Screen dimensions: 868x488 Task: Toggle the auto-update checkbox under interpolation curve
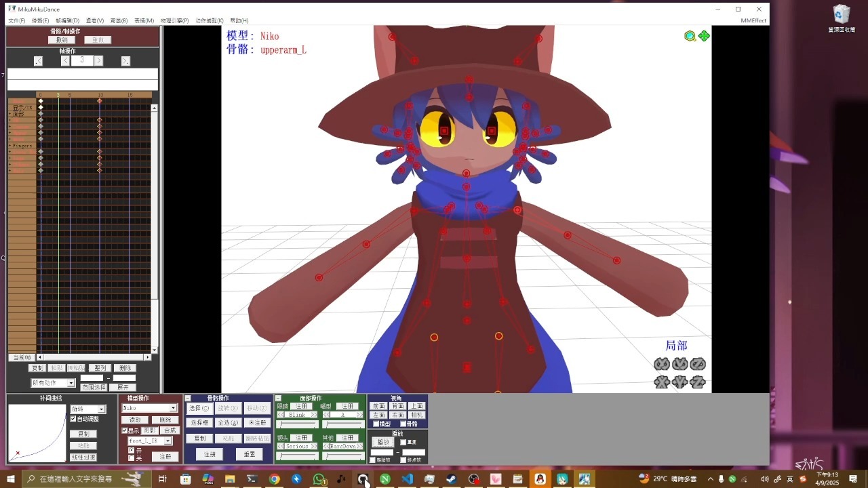tap(73, 419)
